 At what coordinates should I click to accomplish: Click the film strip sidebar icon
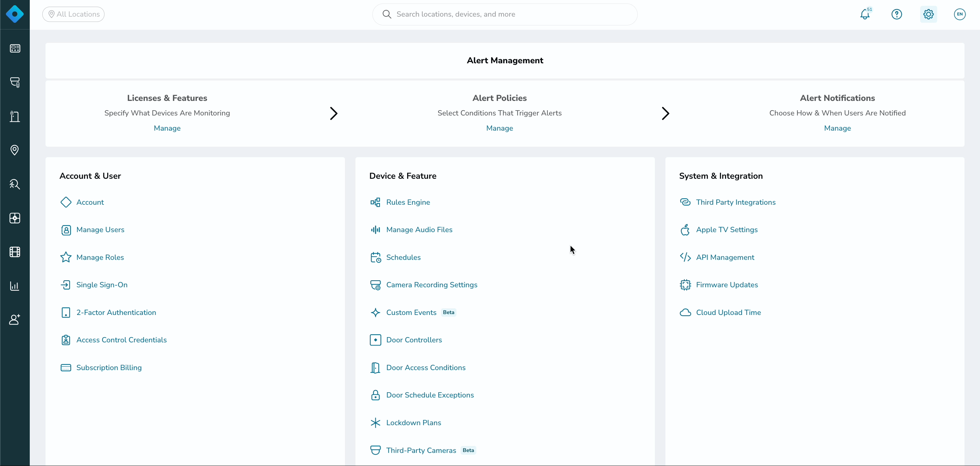[x=15, y=252]
